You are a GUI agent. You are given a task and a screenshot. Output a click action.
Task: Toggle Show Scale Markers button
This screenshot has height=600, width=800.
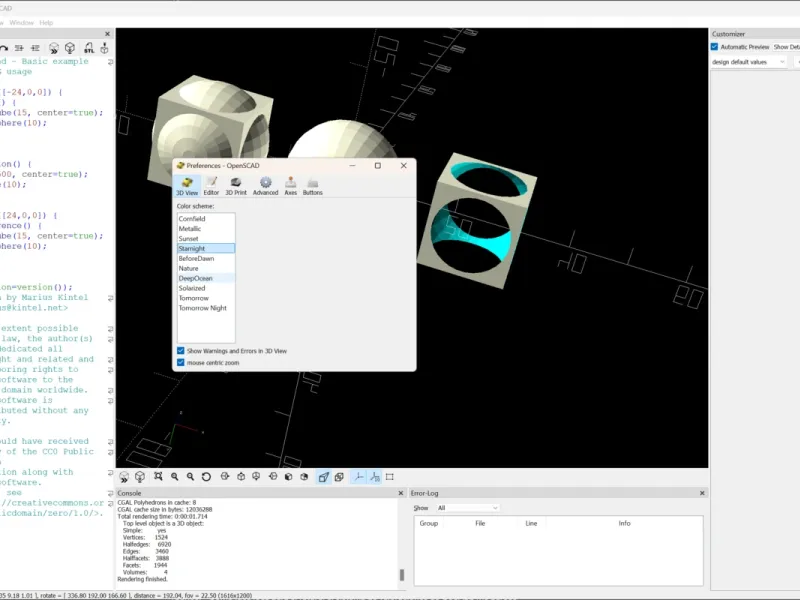[374, 477]
